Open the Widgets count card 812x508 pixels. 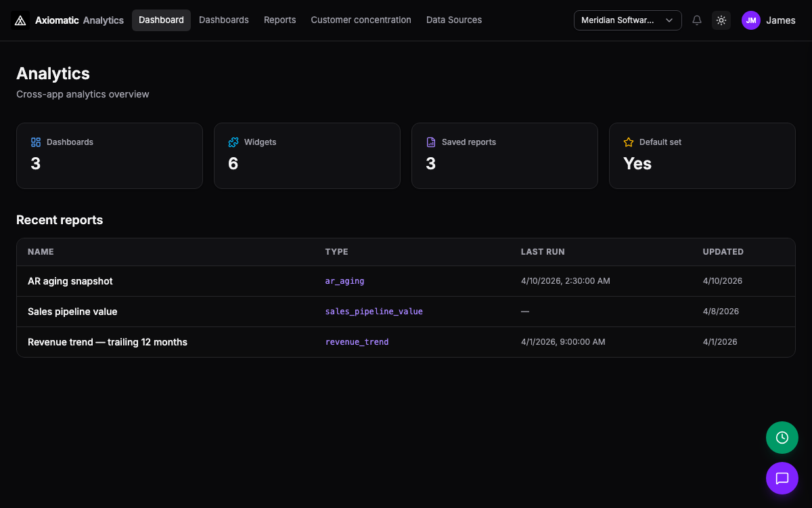tap(307, 156)
